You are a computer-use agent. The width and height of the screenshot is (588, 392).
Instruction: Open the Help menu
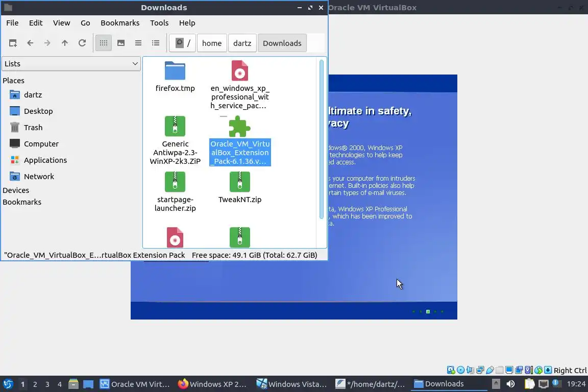(x=187, y=23)
